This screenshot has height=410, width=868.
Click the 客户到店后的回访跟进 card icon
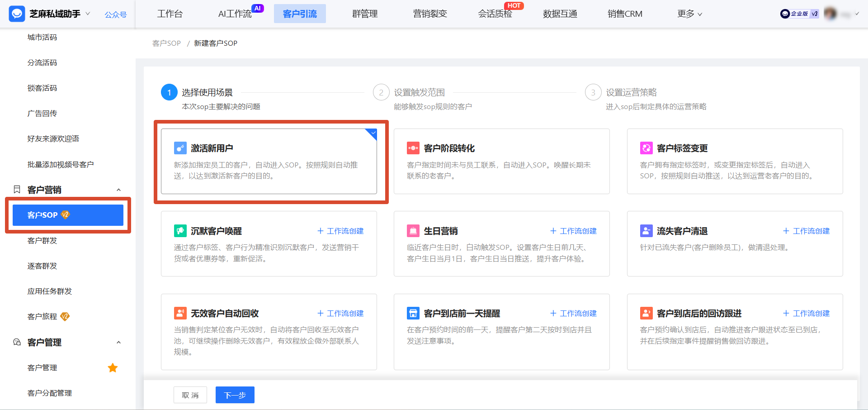coord(646,313)
